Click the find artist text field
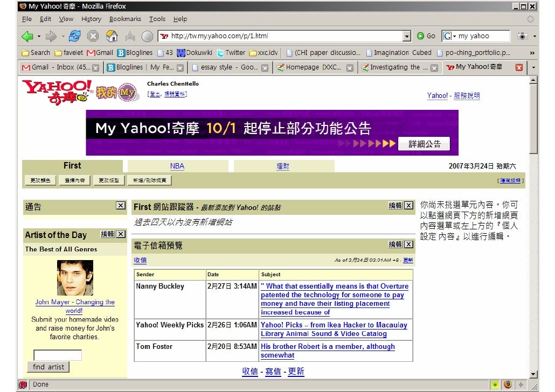This screenshot has height=392, width=555. tap(58, 355)
